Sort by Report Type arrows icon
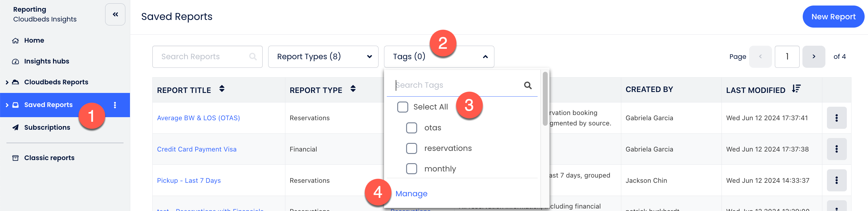The width and height of the screenshot is (868, 211). 353,89
